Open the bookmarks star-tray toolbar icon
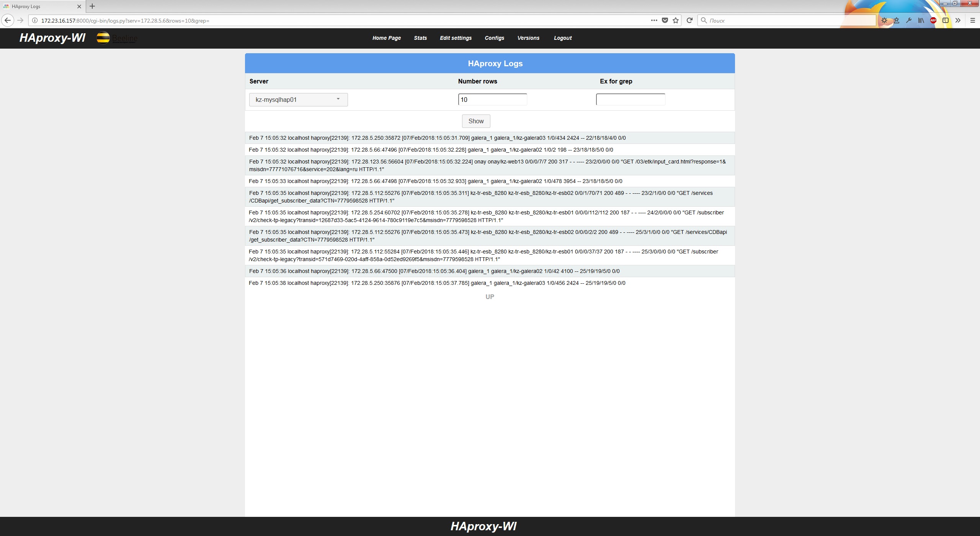Viewport: 980px width, 536px height. point(896,20)
